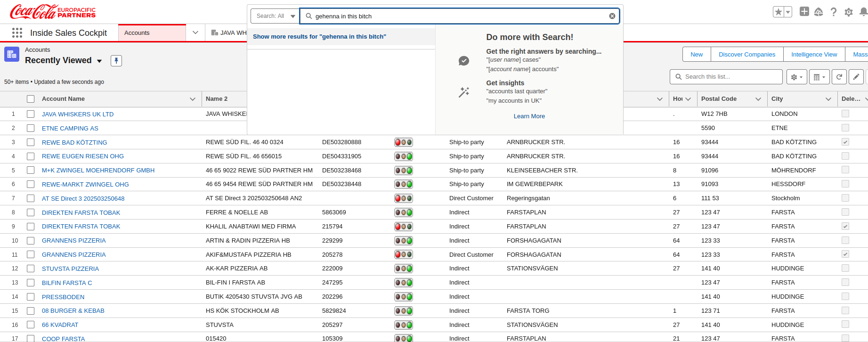Click status indicator for AT SE Direct 3
Image resolution: width=868 pixels, height=342 pixels.
[404, 198]
